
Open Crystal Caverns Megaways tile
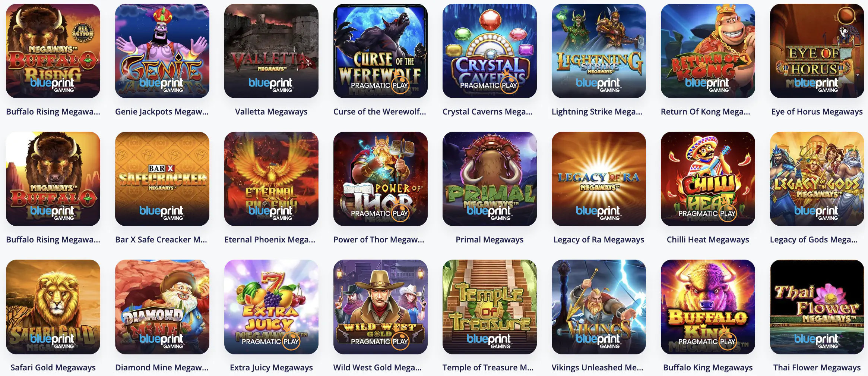(x=490, y=51)
